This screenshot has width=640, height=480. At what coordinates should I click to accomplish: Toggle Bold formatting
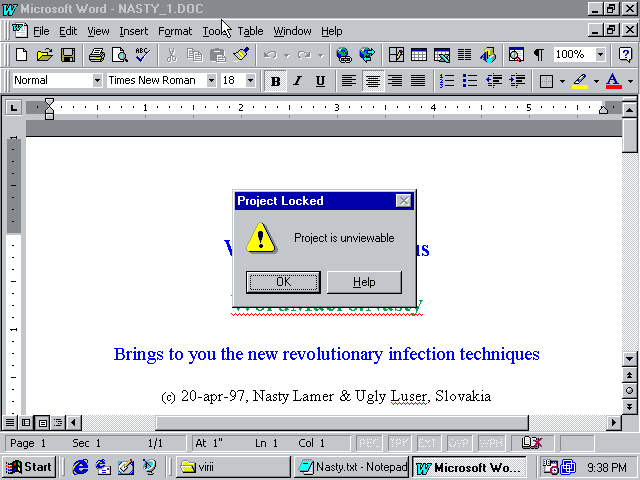275,81
